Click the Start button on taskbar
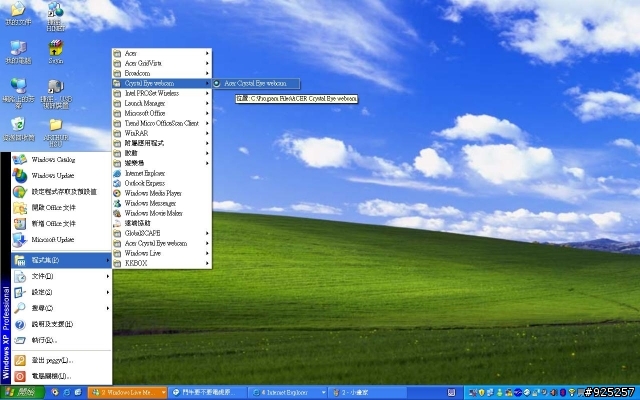Screen dimensions: 640x400 pos(22,393)
